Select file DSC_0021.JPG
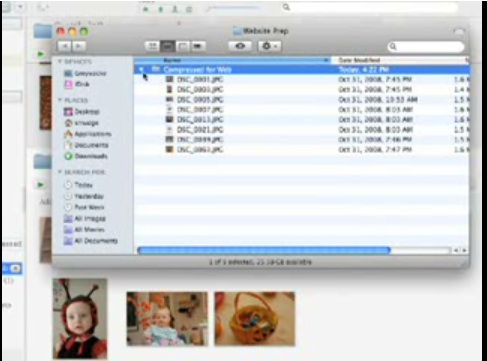The height and width of the screenshot is (361, 487). click(302, 129)
